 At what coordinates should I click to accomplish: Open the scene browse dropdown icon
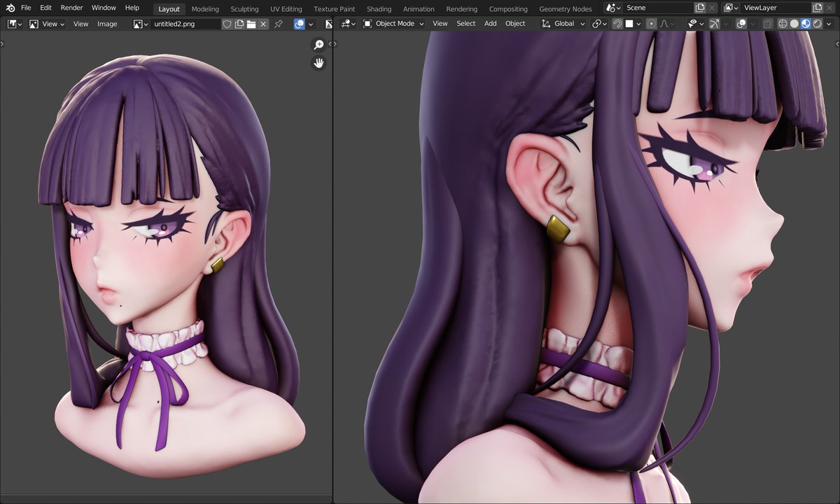613,8
